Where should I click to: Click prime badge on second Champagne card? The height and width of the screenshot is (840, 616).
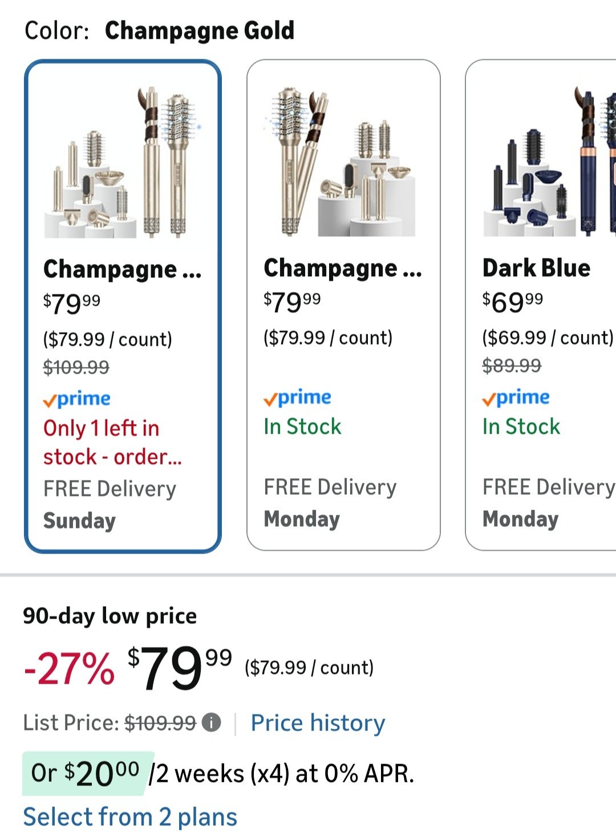pyautogui.click(x=297, y=397)
